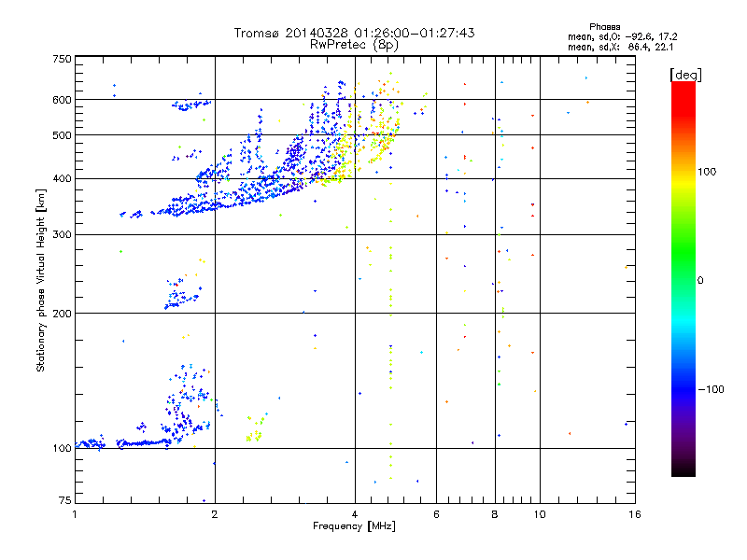Click the x-axis title "Frequency [MHz]"

[x=354, y=526]
